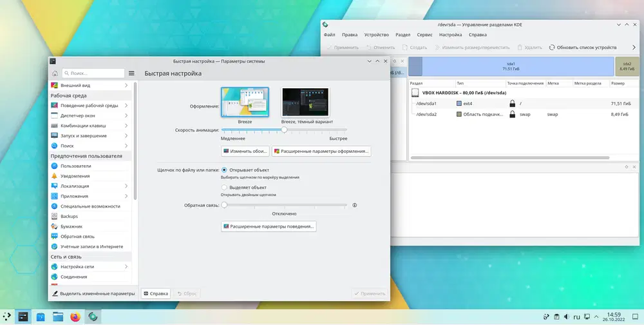This screenshot has width=644, height=325.
Task: Expand the Диспетчер окон arrow
Action: 126,115
